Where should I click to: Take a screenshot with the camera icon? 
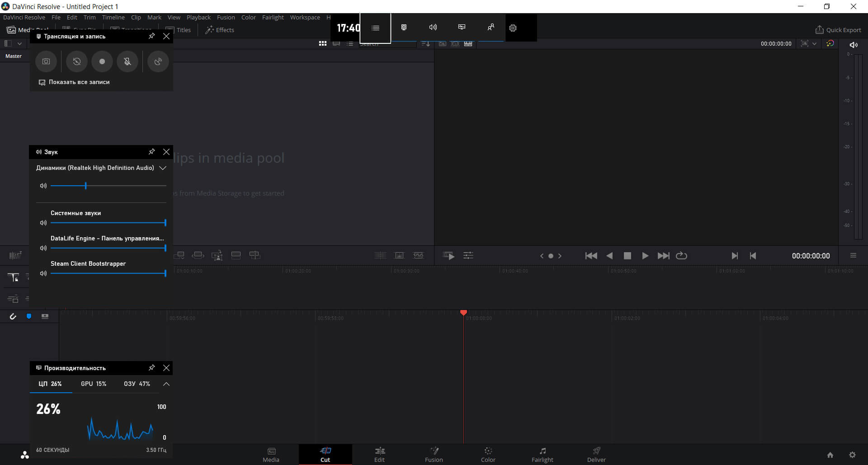click(x=46, y=61)
